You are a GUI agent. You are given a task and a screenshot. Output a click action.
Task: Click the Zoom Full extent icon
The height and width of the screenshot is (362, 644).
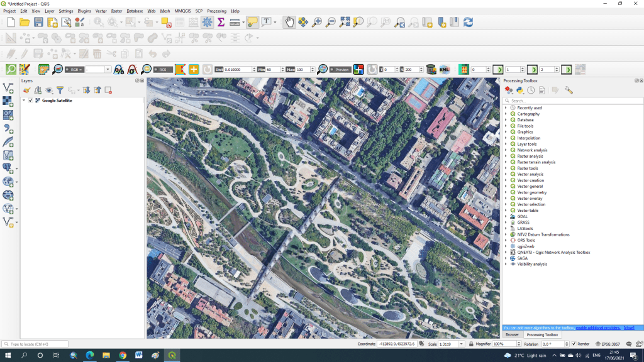(x=344, y=21)
